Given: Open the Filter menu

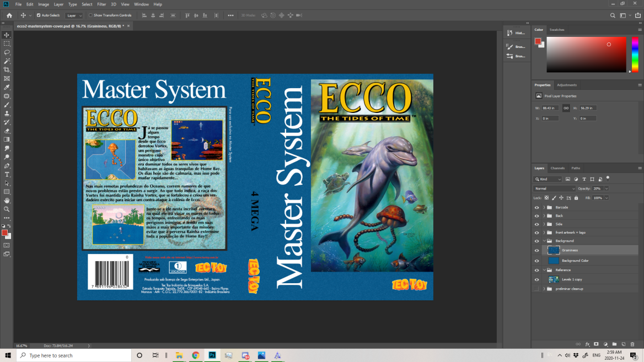Looking at the screenshot, I should coord(101,4).
